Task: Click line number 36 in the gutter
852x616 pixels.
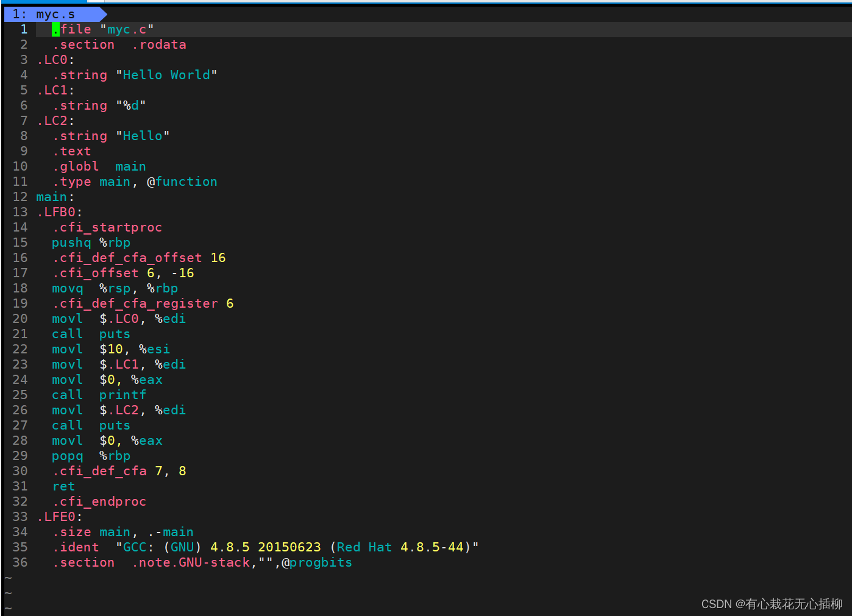Action: pyautogui.click(x=20, y=562)
